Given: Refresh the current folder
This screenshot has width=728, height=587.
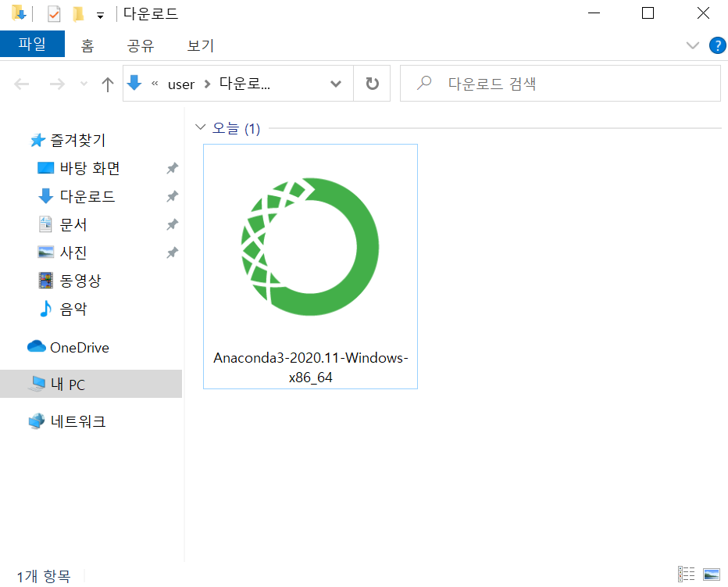Looking at the screenshot, I should [x=372, y=84].
